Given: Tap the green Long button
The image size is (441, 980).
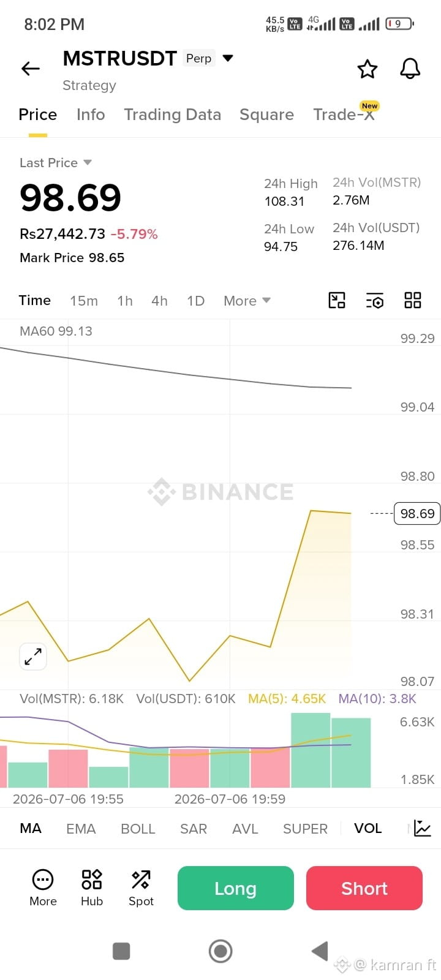Looking at the screenshot, I should (236, 888).
